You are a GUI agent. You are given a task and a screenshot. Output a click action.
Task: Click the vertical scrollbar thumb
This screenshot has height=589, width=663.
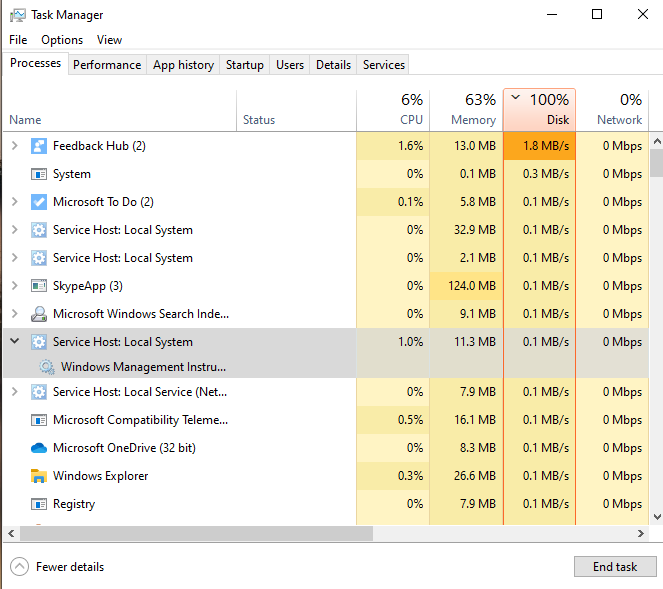[657, 163]
